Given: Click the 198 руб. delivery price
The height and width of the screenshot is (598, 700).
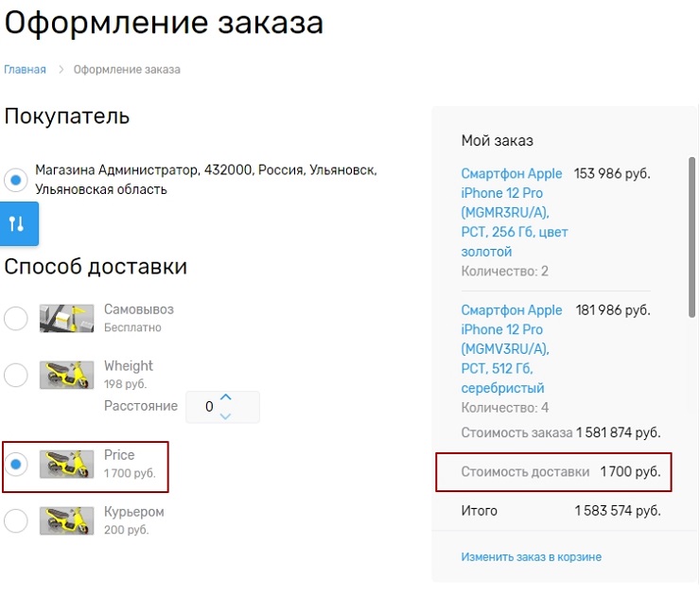Looking at the screenshot, I should pyautogui.click(x=126, y=383).
